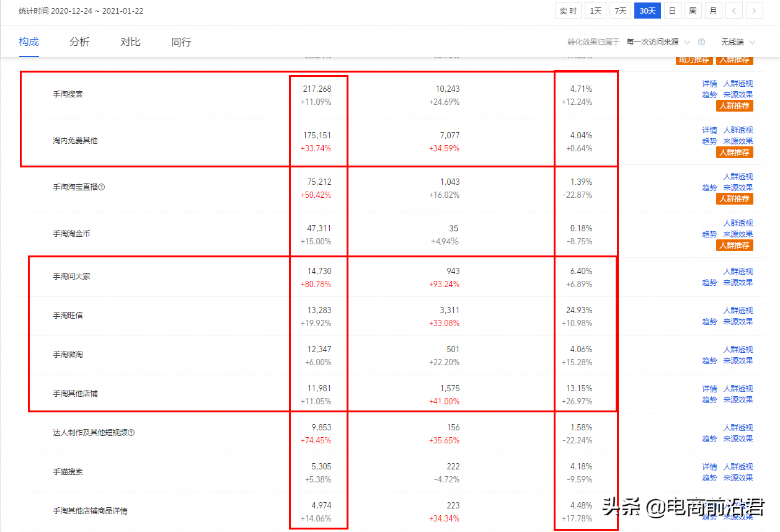Switch to the 对比 tab
This screenshot has height=532, width=780.
click(131, 42)
